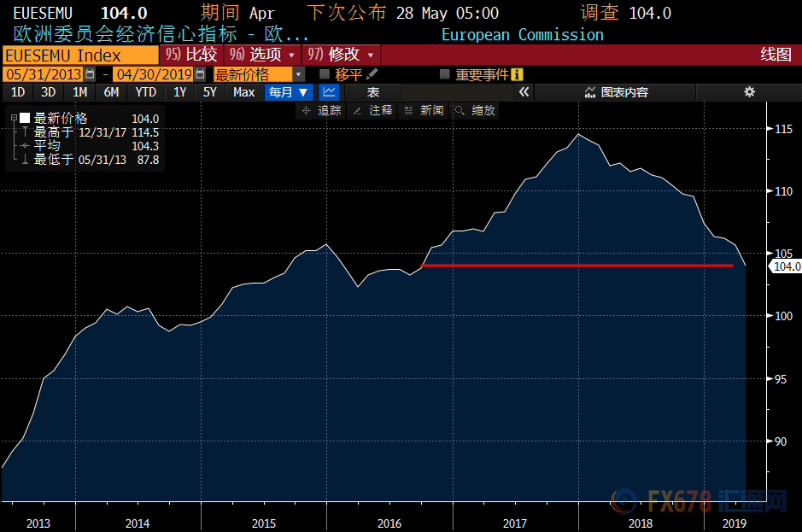802x532 pixels.
Task: Click the 期间 Apr period text
Action: [237, 14]
